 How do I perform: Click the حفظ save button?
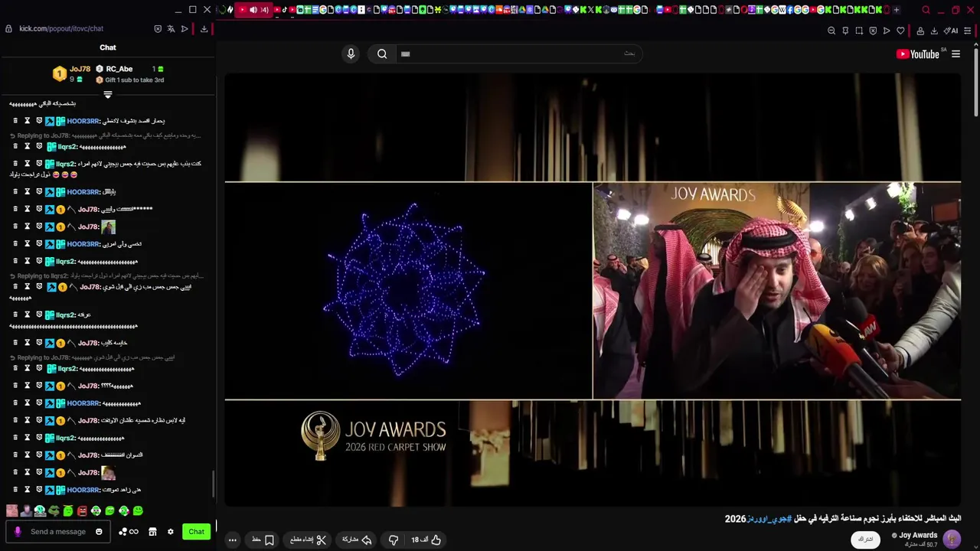[x=263, y=540]
